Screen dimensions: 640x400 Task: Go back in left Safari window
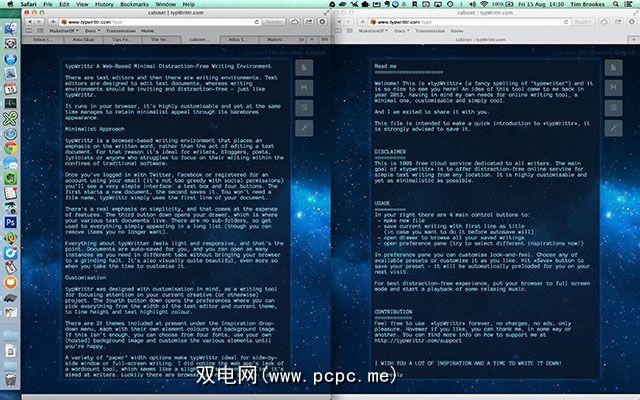tap(29, 22)
